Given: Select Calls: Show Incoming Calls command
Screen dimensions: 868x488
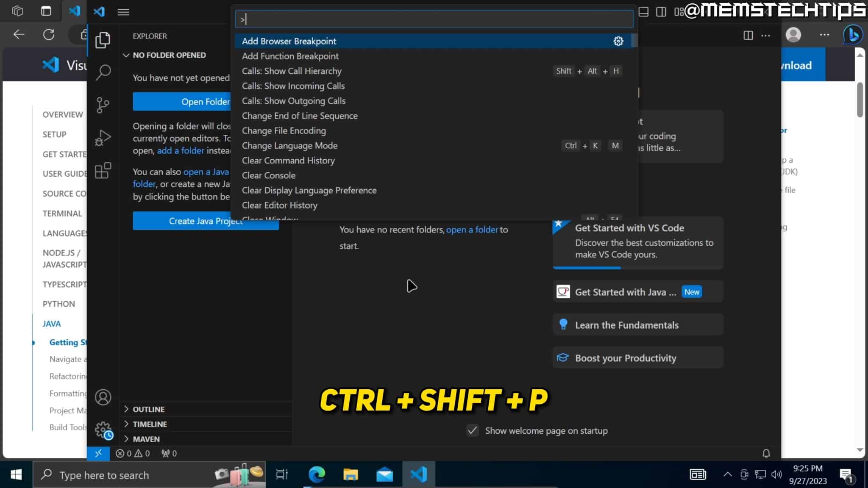Looking at the screenshot, I should tap(434, 86).
